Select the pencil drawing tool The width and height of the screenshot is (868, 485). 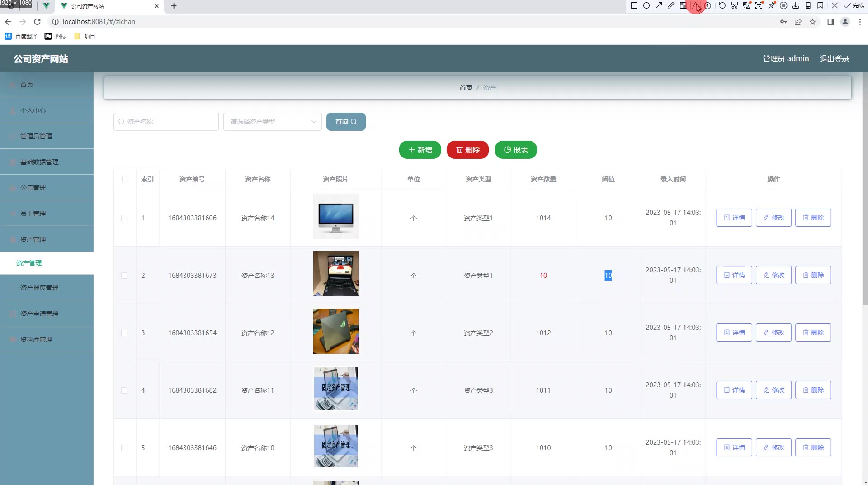tap(671, 6)
